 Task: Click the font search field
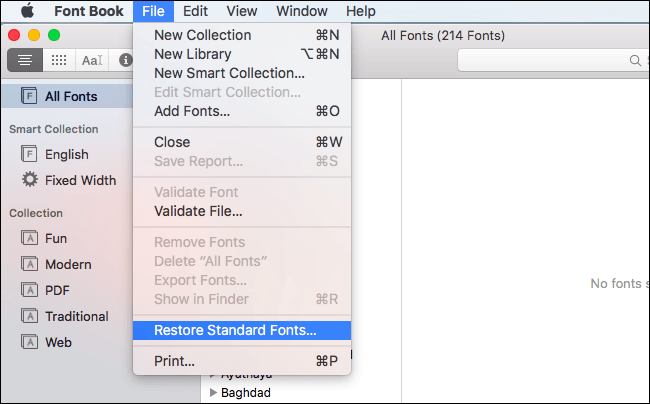(550, 61)
